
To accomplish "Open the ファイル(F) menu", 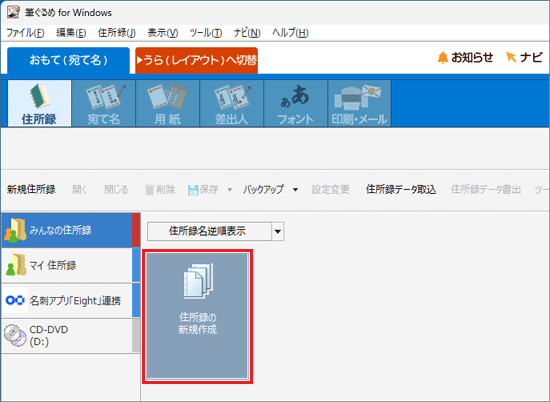I will 25,33.
